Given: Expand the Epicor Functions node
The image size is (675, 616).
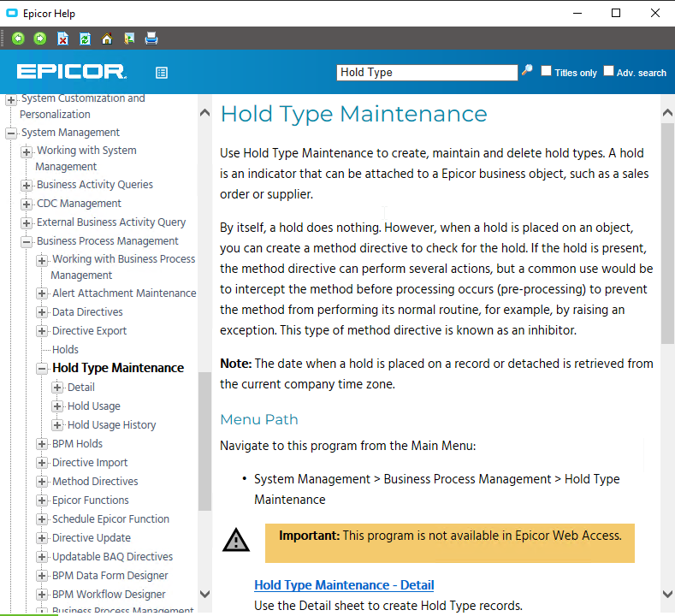Looking at the screenshot, I should coord(42,500).
